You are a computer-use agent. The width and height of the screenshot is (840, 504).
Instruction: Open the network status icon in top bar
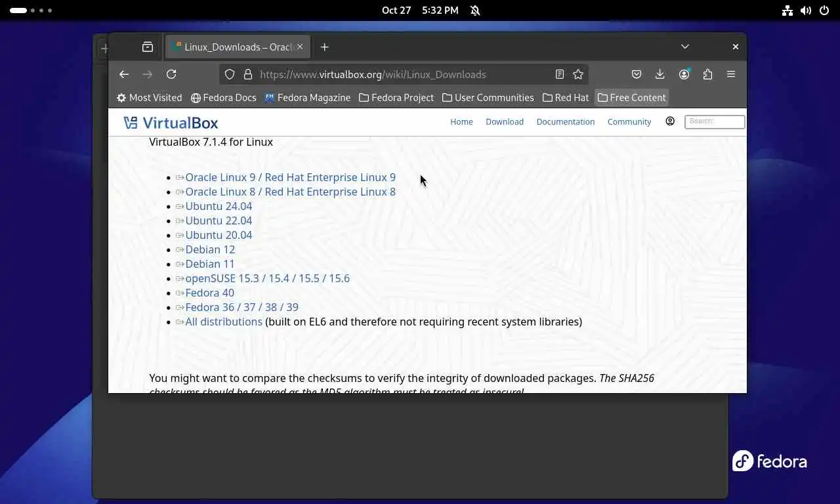pyautogui.click(x=787, y=10)
